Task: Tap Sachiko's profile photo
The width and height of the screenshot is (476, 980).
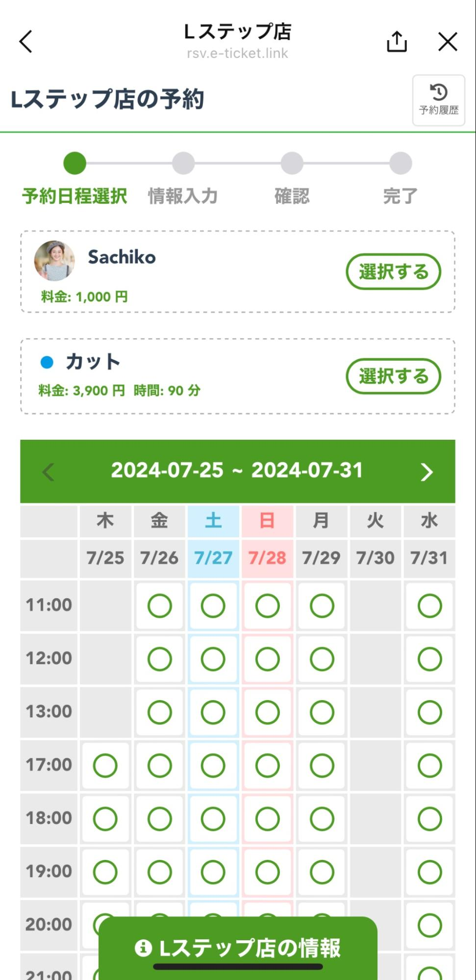Action: coord(54,260)
